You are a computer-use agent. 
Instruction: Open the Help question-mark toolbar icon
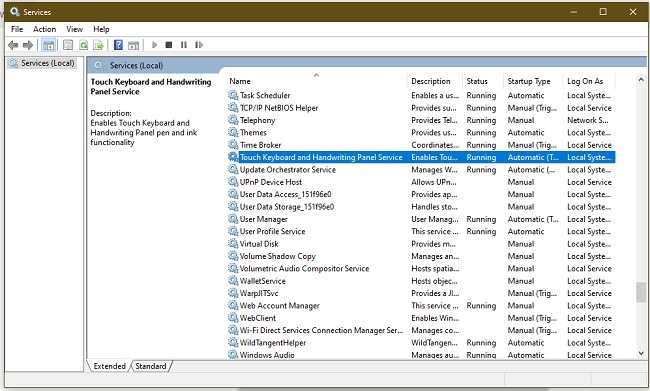pyautogui.click(x=118, y=45)
